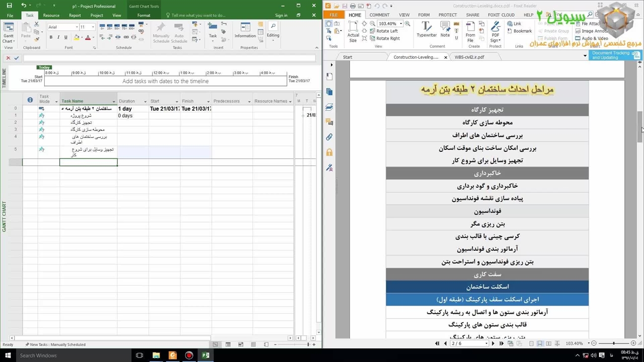Click the Actual Size page icon
Viewport: 644px width, 362px height.
[x=353, y=30]
